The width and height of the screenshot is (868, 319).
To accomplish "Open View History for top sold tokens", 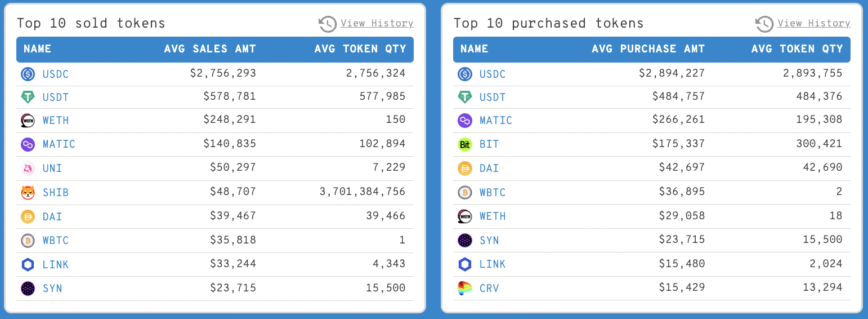I will pyautogui.click(x=377, y=23).
